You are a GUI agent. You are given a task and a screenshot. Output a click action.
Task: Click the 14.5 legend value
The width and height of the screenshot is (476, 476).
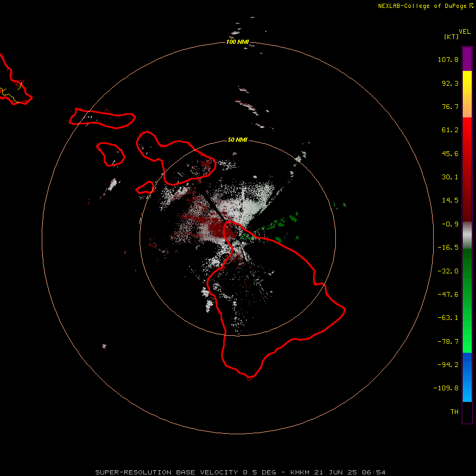pos(450,200)
